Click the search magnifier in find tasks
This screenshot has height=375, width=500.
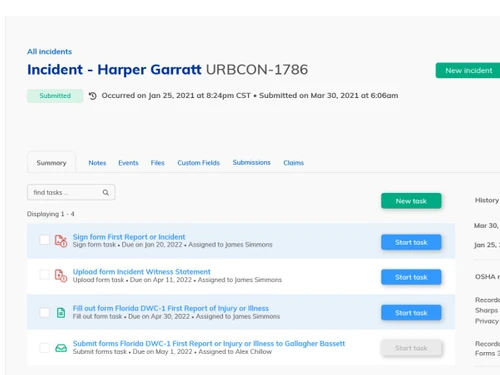point(106,192)
